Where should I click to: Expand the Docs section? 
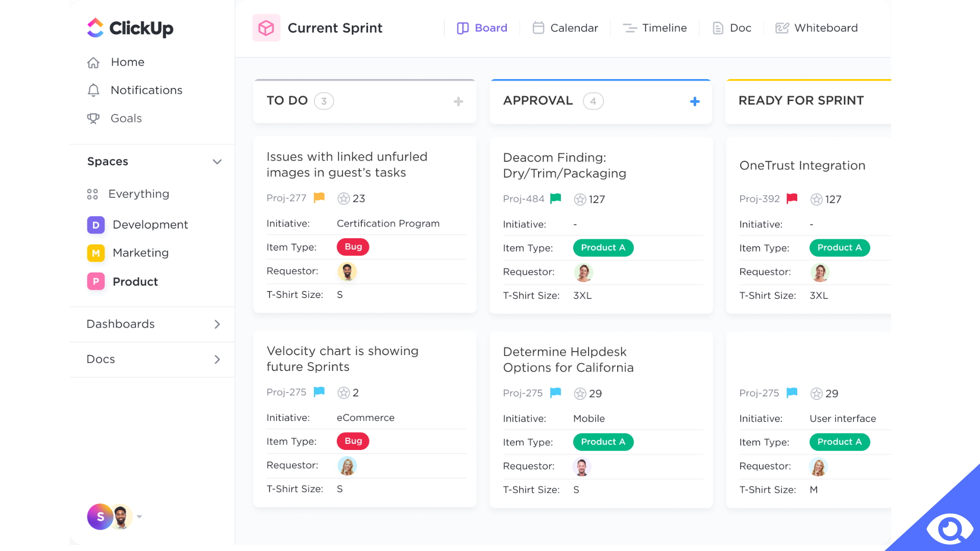click(x=217, y=359)
